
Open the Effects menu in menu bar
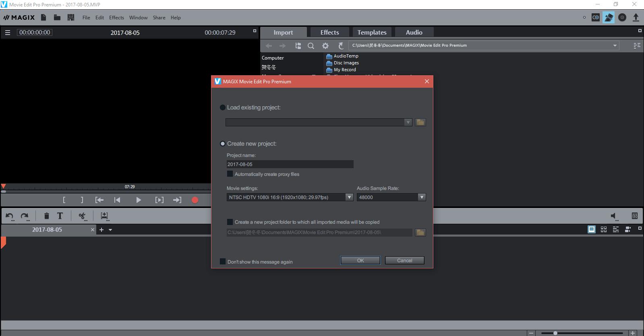pos(116,18)
